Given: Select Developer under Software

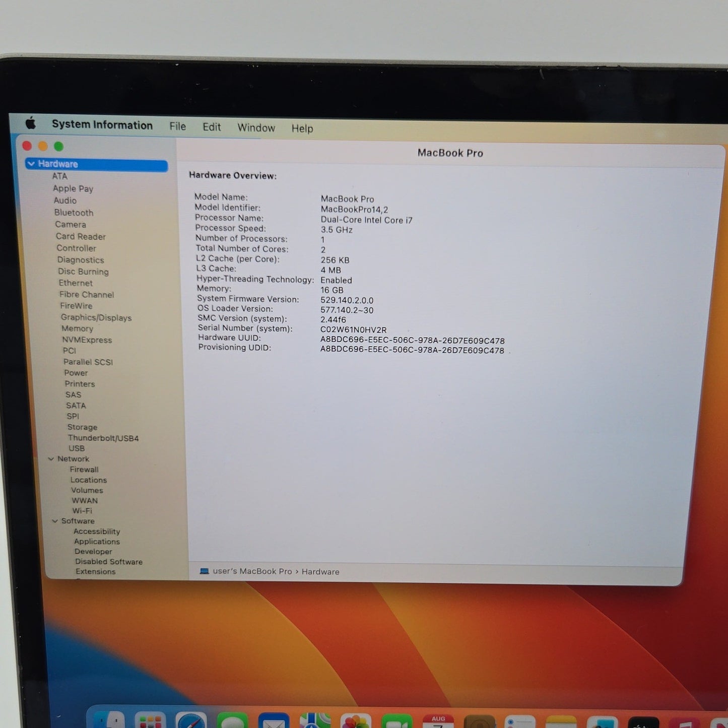Looking at the screenshot, I should (x=93, y=552).
